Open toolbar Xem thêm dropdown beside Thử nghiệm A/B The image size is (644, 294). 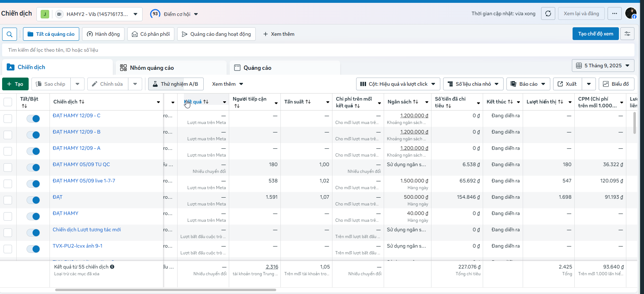227,84
